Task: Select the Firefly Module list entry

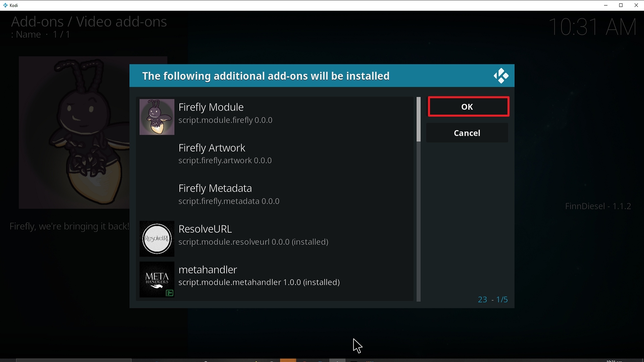Action: (x=275, y=117)
